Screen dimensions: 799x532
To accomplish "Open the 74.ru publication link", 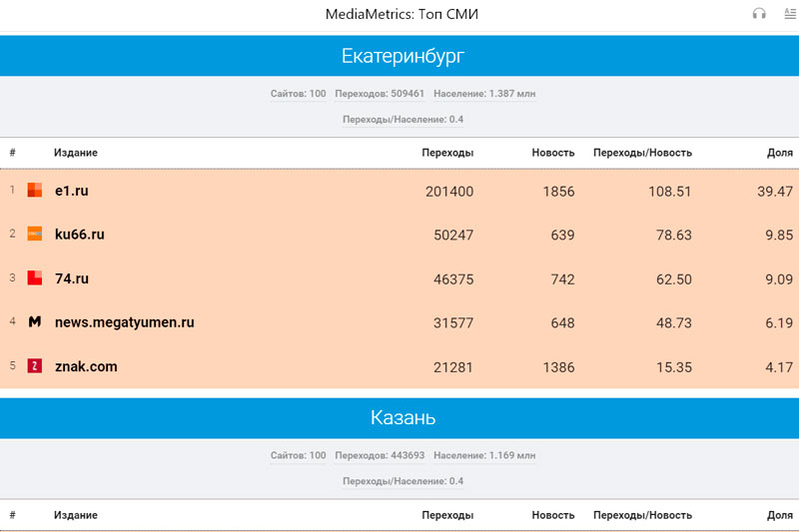I will click(72, 278).
